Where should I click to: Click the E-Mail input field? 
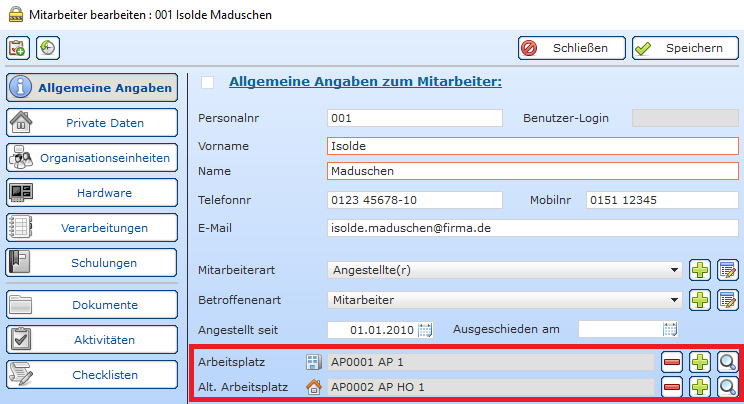533,228
